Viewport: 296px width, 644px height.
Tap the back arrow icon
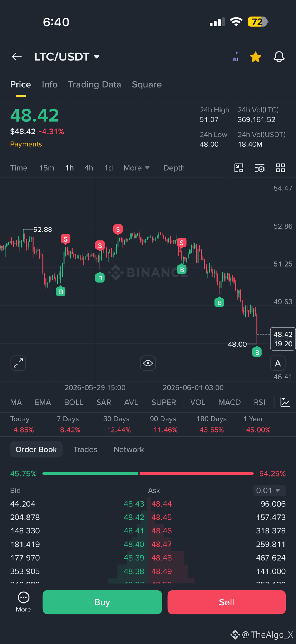(17, 57)
